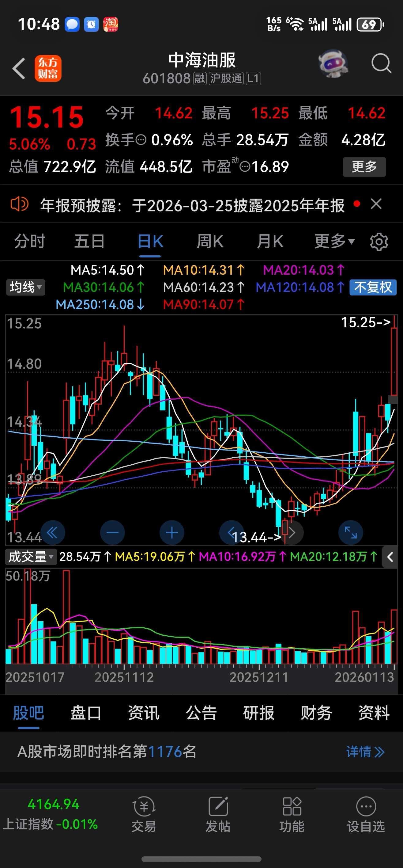The image size is (403, 868).
Task: Open 资料 tab
Action: point(374,713)
